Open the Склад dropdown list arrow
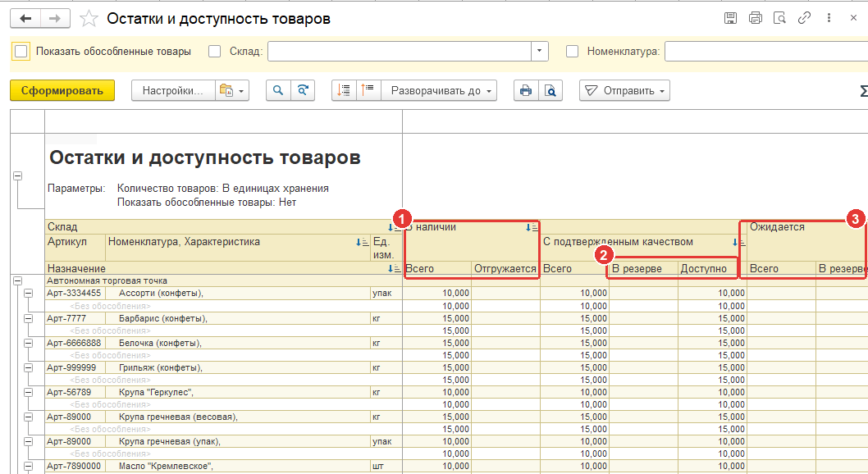Screen dimensions: 868x474 tap(540, 52)
